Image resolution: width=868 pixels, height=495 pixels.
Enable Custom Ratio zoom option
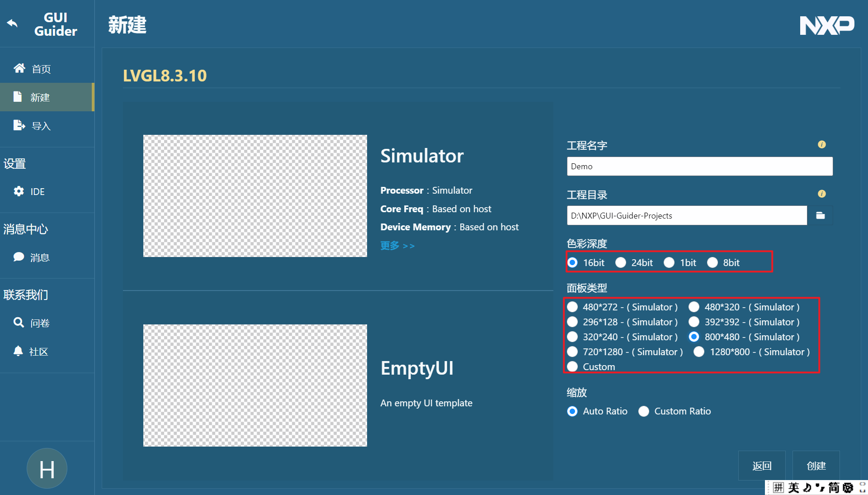[x=644, y=411]
